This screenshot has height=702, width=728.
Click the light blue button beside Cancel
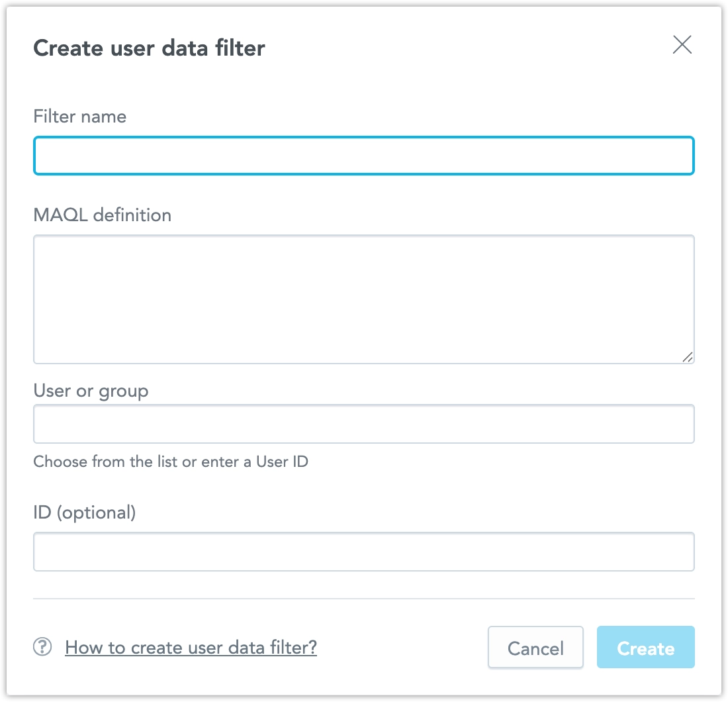click(x=645, y=647)
